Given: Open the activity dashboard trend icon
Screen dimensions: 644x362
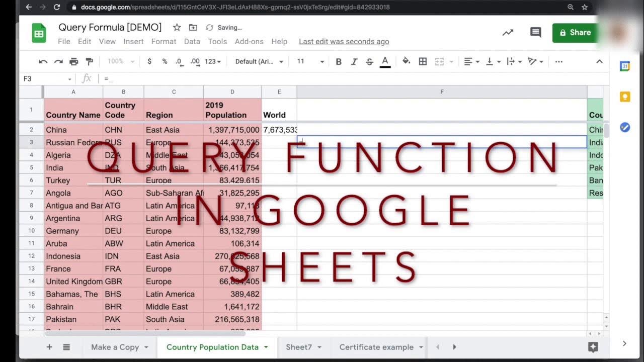Looking at the screenshot, I should [508, 33].
